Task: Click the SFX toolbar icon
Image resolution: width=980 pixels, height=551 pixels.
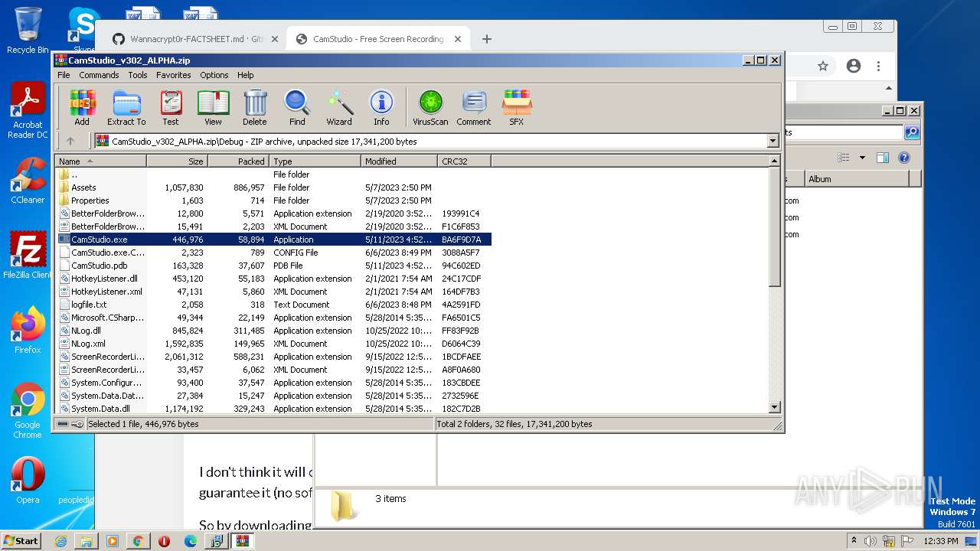Action: pos(517,108)
